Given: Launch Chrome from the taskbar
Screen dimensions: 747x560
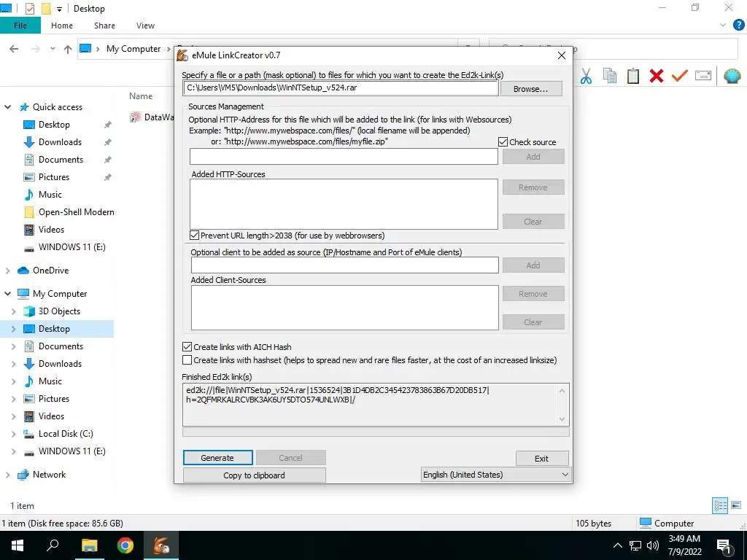Looking at the screenshot, I should 125,545.
